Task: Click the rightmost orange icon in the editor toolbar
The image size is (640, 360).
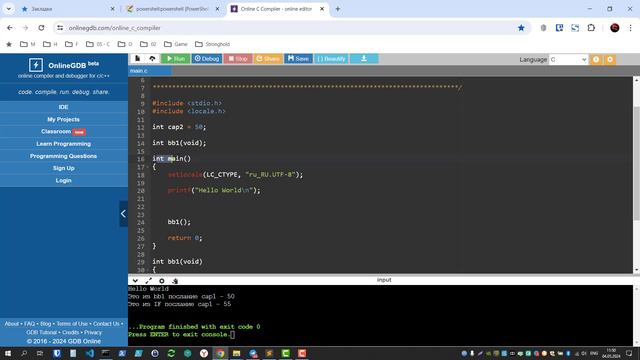Action: pos(610,60)
